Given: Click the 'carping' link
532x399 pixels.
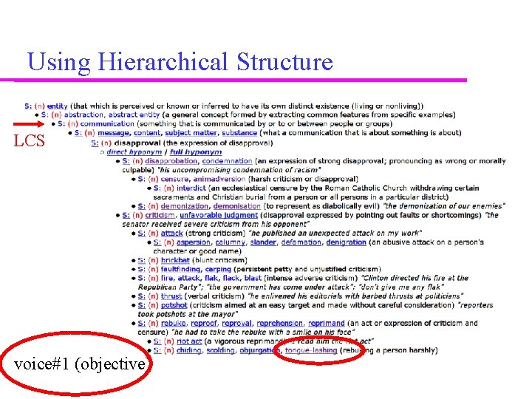Looking at the screenshot, I should pos(218,269).
